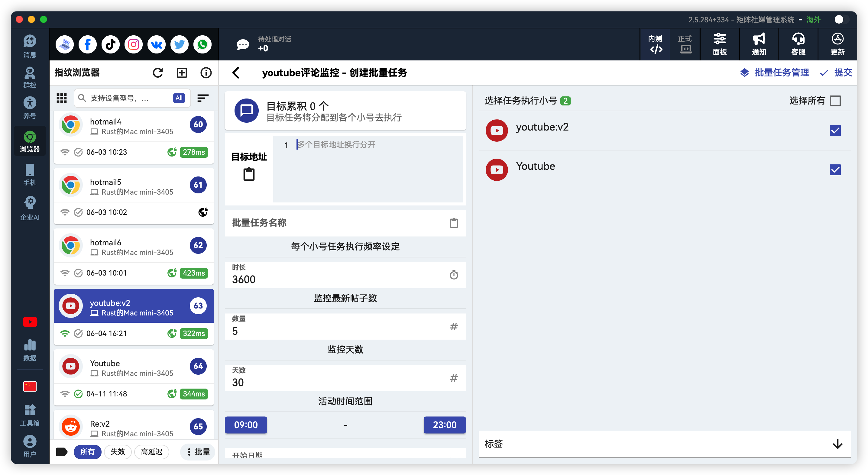Select the hotmail6 browser entry
868x475 pixels.
point(134,256)
